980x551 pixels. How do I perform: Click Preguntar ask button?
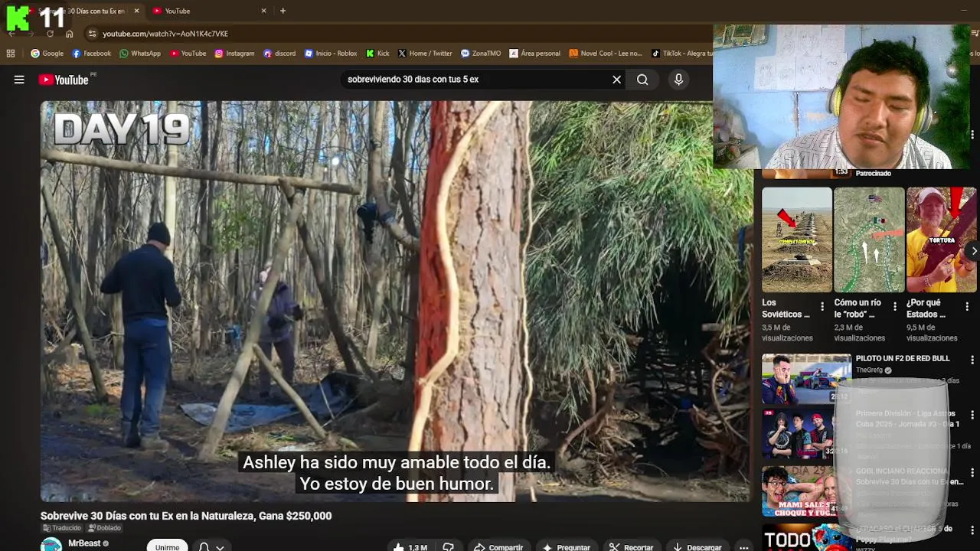(567, 547)
